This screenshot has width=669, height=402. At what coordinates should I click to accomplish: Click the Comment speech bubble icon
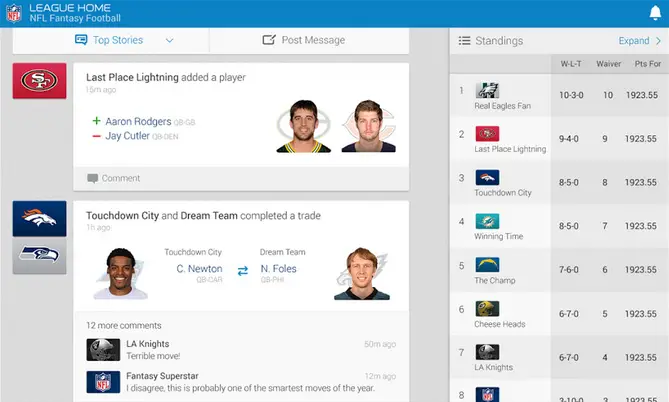pos(92,178)
